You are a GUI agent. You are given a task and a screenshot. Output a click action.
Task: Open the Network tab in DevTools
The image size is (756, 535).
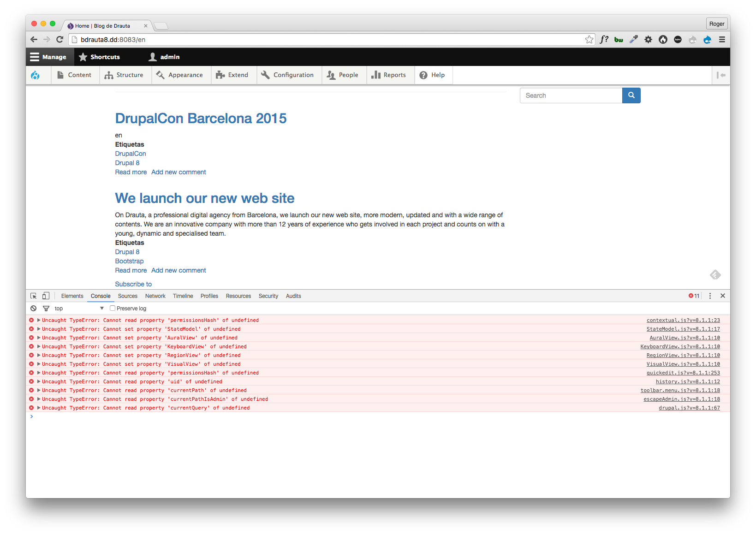pyautogui.click(x=155, y=296)
